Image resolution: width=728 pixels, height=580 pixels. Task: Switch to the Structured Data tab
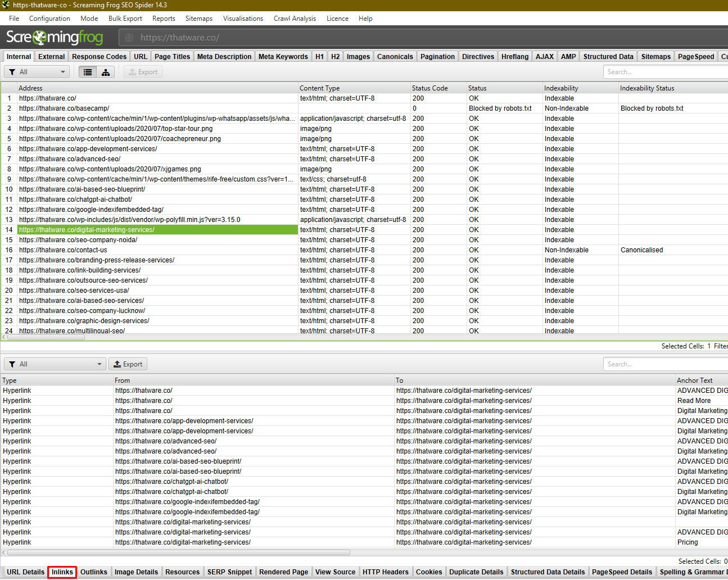[608, 57]
